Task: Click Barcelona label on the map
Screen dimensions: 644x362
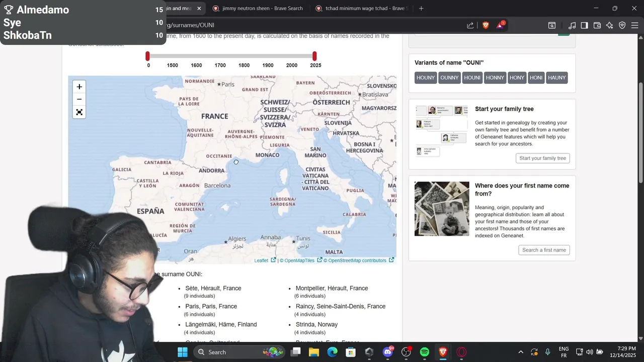Action: pyautogui.click(x=217, y=186)
